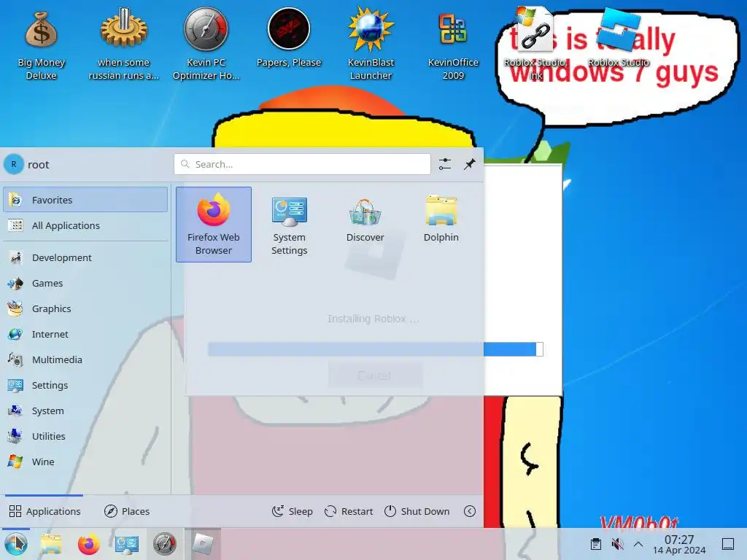747x560 pixels.
Task: Click the Sleep button
Action: (292, 511)
